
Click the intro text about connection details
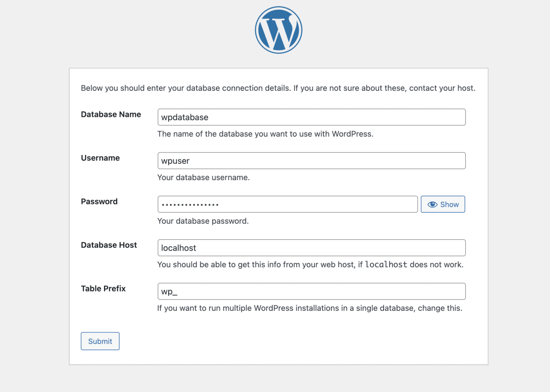(278, 88)
